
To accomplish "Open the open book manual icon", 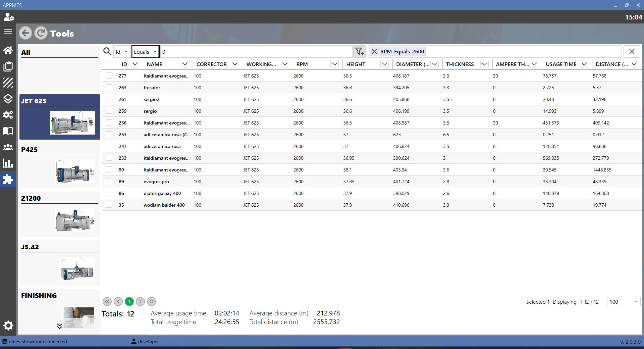I will tap(8, 131).
